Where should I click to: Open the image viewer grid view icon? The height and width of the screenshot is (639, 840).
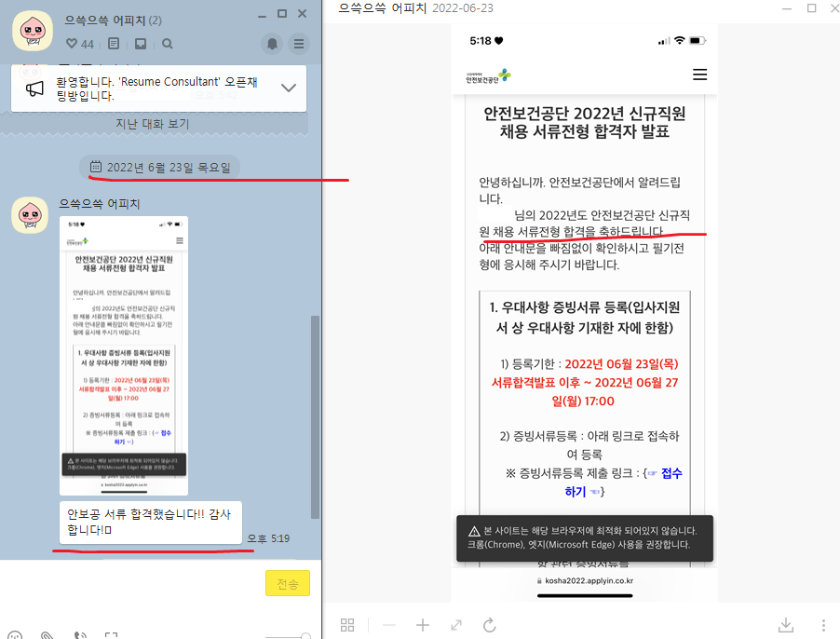[x=347, y=625]
